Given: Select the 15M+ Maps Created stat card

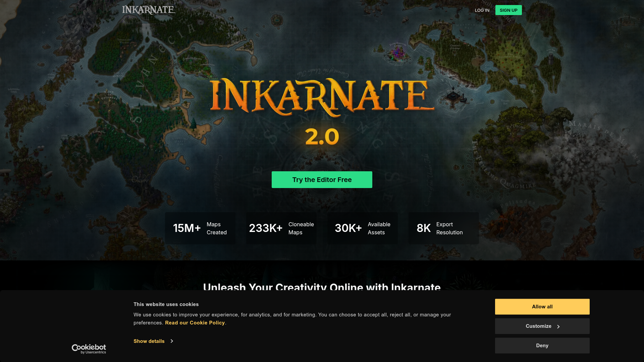Looking at the screenshot, I should (x=200, y=228).
